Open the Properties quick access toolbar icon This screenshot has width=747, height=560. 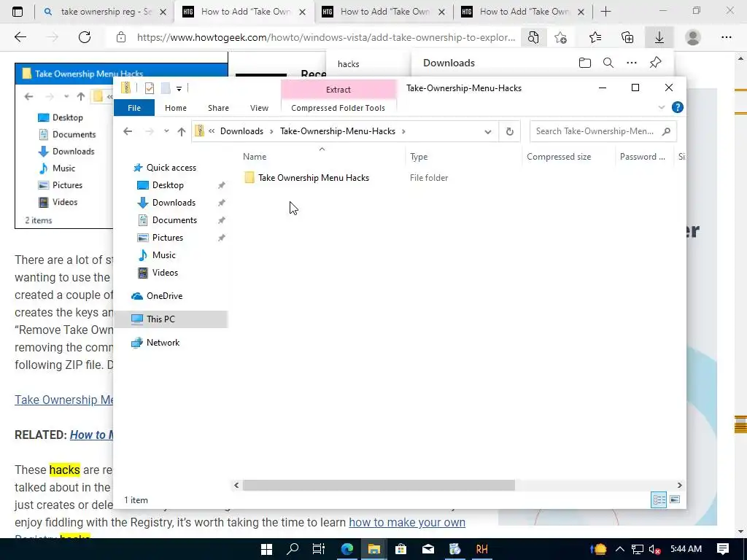tap(149, 88)
